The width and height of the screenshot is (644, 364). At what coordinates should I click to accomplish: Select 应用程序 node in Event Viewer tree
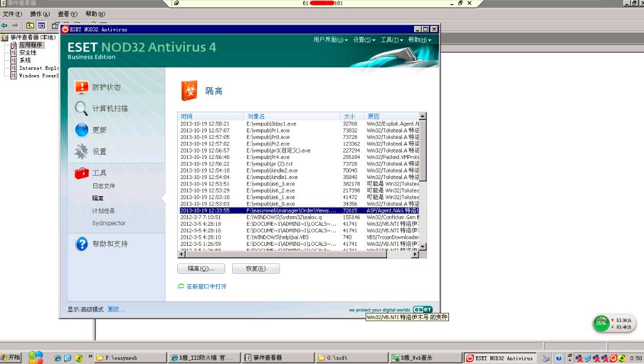coord(31,45)
